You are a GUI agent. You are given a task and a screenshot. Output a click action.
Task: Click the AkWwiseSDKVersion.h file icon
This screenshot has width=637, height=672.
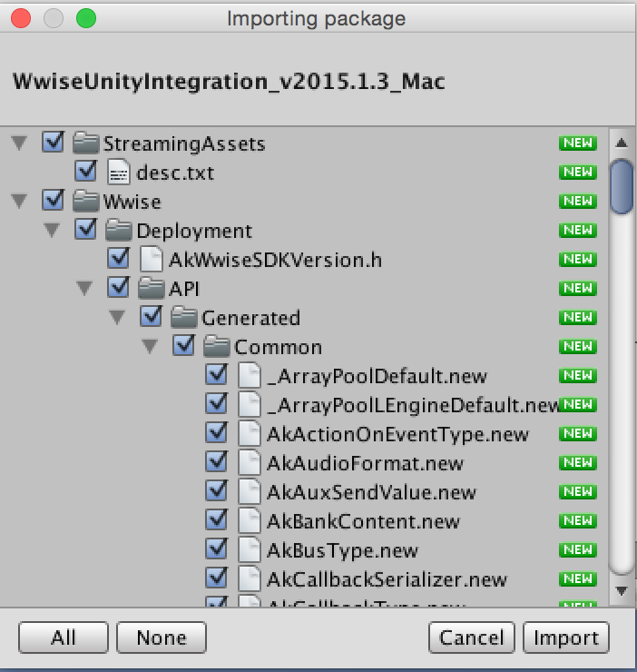[x=152, y=260]
